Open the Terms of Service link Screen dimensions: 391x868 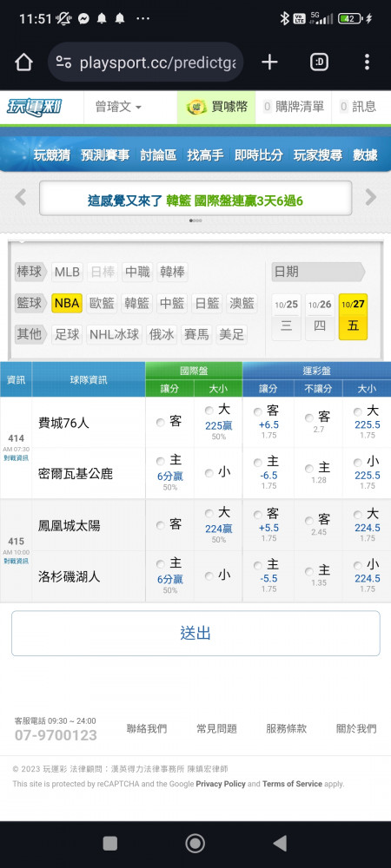293,784
